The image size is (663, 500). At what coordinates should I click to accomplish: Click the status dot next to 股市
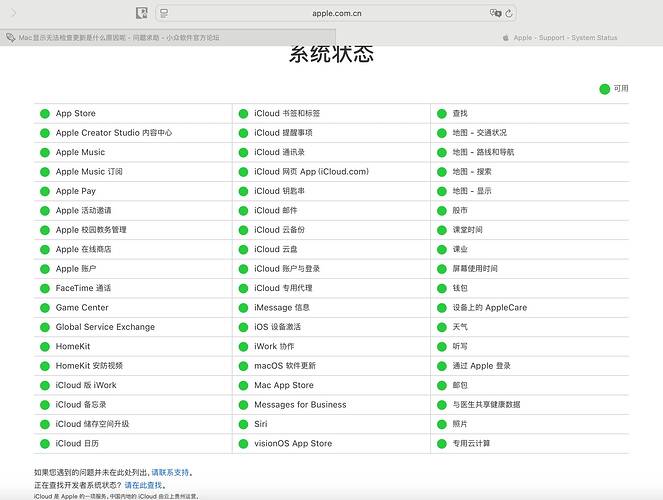point(442,211)
